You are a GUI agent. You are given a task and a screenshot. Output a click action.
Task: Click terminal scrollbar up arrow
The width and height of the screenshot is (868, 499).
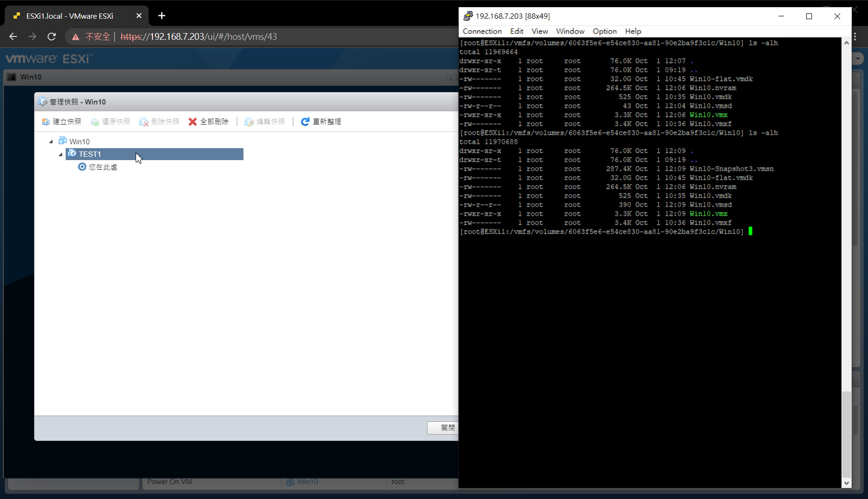846,43
